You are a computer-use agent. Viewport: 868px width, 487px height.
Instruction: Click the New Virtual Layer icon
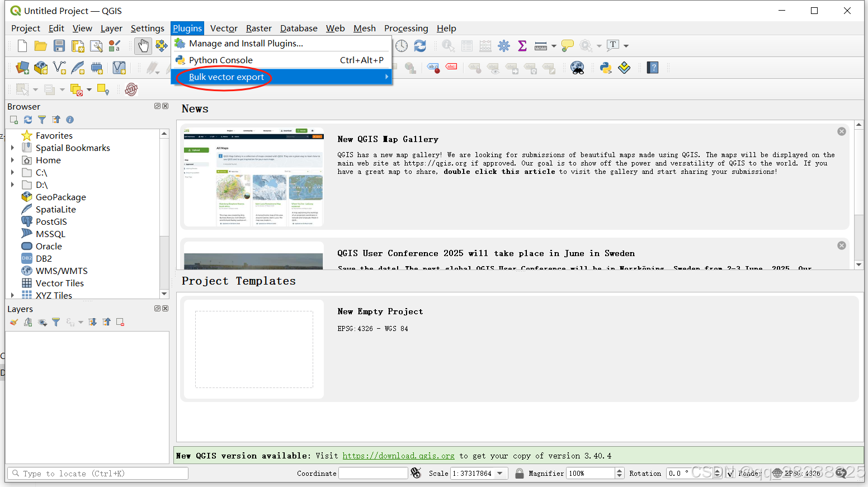pos(119,68)
